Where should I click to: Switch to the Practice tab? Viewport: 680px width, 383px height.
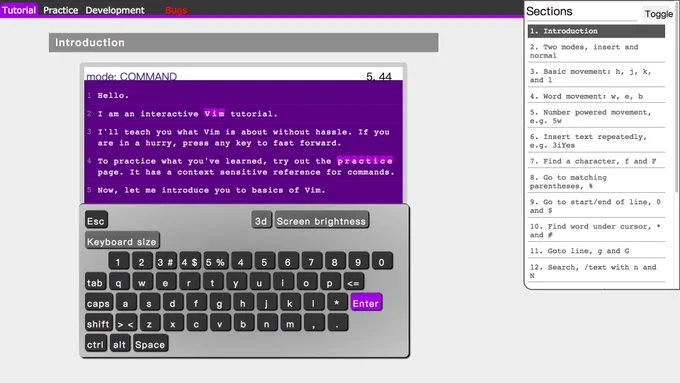pyautogui.click(x=61, y=10)
